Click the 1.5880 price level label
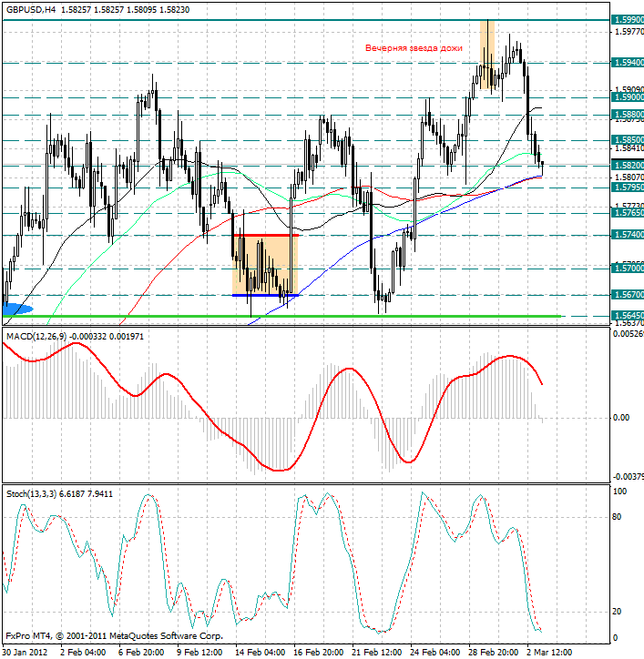This screenshot has height=659, width=644. click(628, 115)
